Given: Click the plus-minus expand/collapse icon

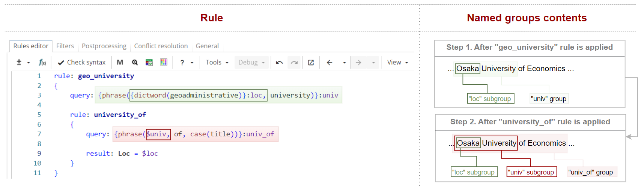Looking at the screenshot, I should 19,62.
